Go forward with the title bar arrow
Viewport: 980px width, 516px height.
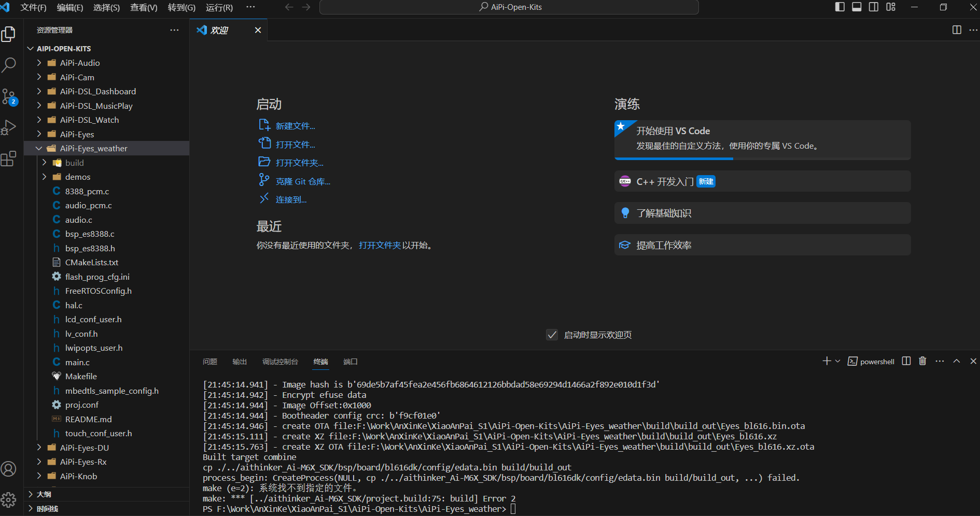[x=306, y=7]
